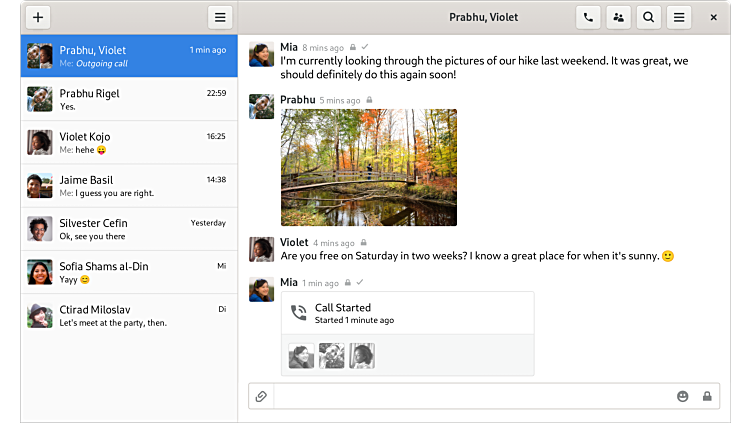Image resolution: width=752 pixels, height=423 pixels.
Task: Attach a file with the paperclip icon
Action: click(x=261, y=396)
